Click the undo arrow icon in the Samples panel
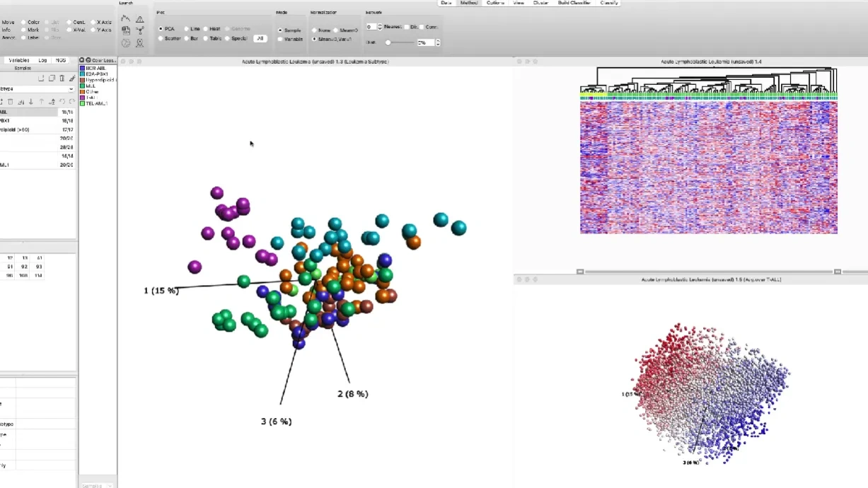 tap(63, 101)
